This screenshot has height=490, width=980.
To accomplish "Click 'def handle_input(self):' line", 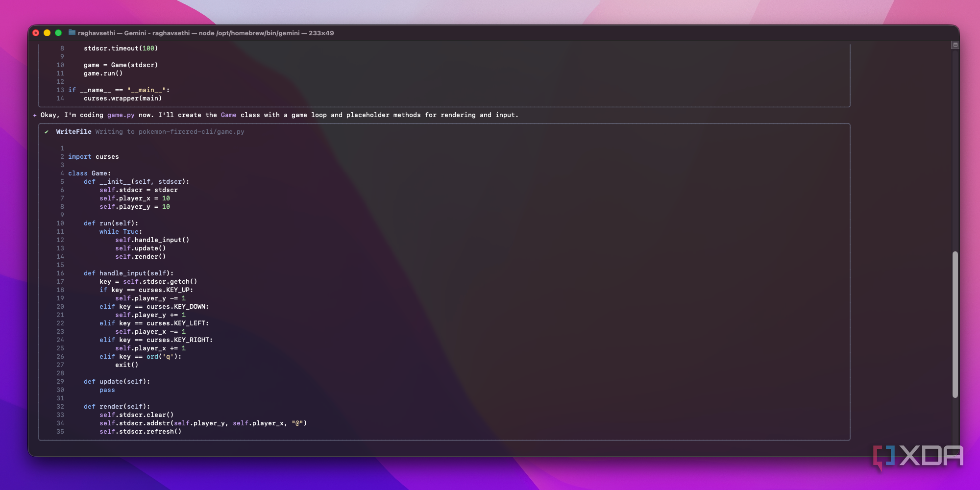I will (129, 273).
